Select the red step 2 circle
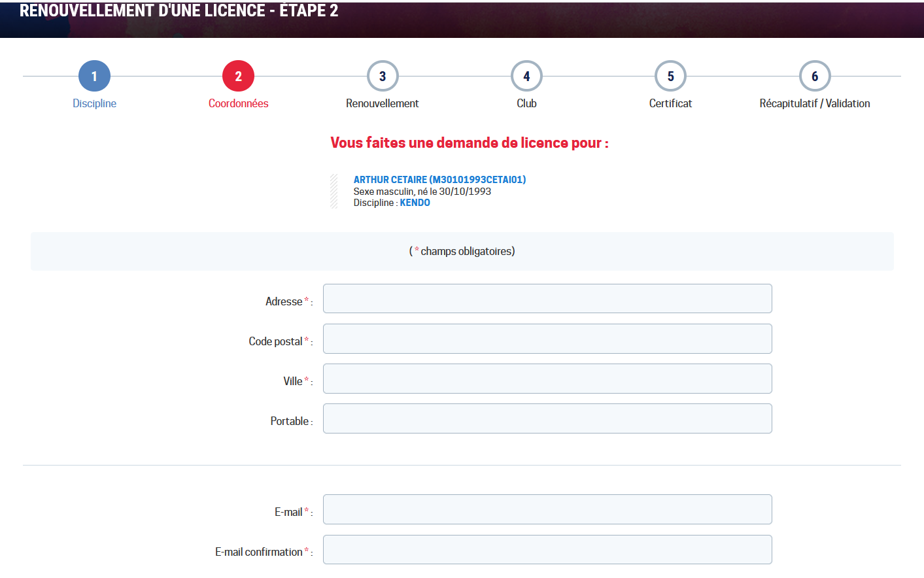This screenshot has height=578, width=924. click(238, 76)
